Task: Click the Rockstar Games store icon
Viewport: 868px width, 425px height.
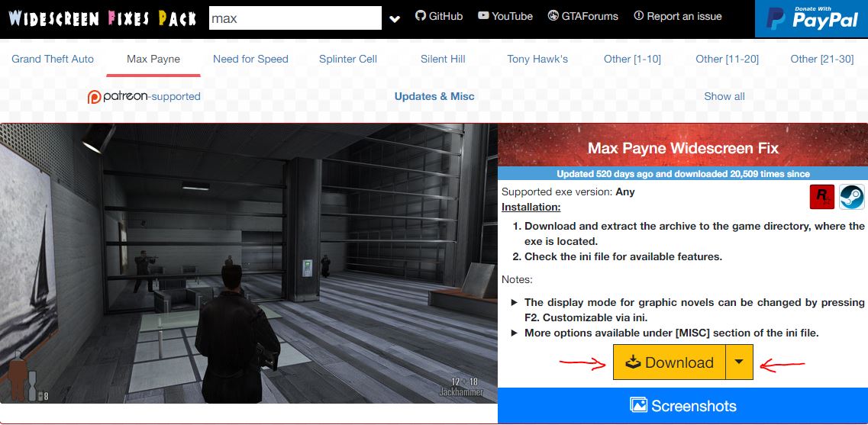Action: 821,197
